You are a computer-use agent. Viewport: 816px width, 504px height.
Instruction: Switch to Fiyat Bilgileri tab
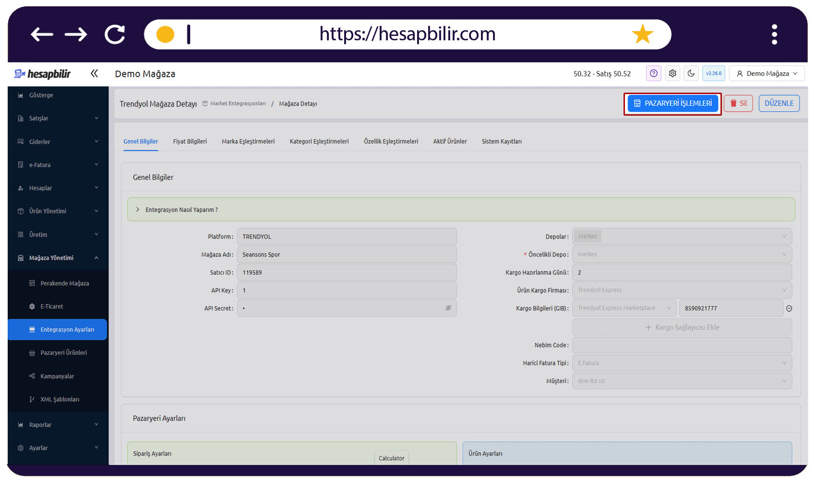pos(190,142)
